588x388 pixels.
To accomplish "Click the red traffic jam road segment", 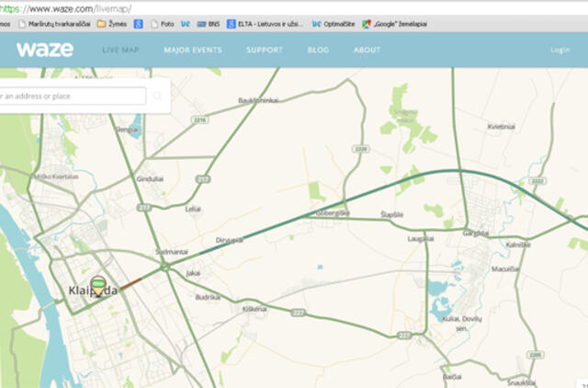I will tap(130, 283).
